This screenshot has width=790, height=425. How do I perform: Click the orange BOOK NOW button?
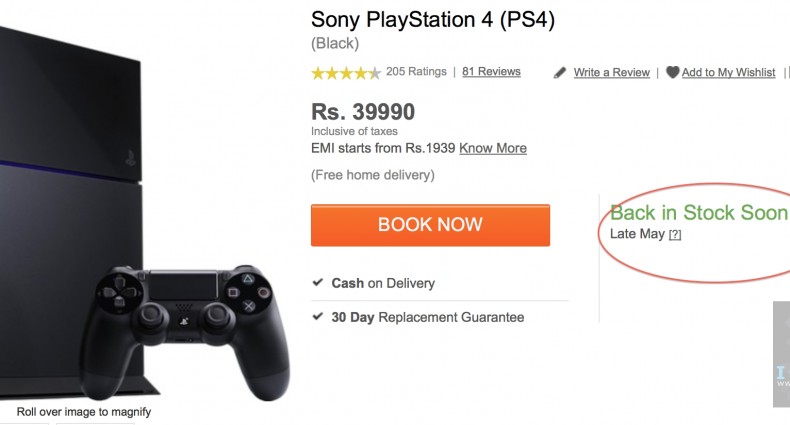coord(430,225)
